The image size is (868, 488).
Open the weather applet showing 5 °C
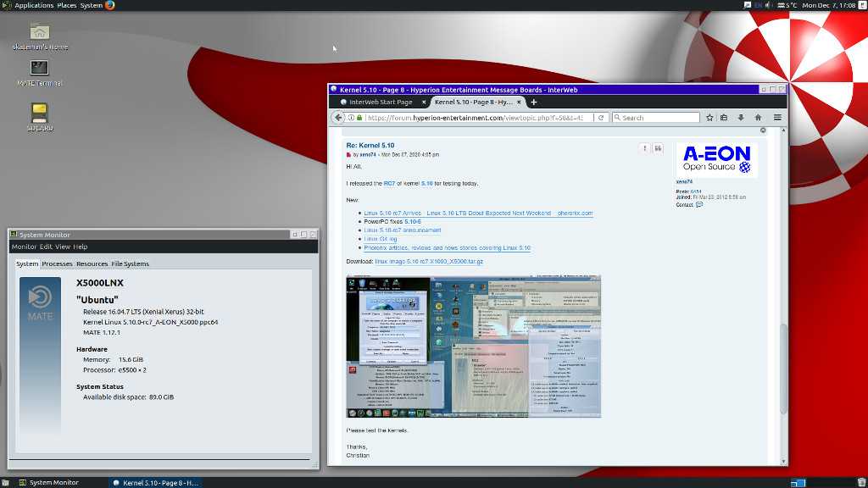787,6
